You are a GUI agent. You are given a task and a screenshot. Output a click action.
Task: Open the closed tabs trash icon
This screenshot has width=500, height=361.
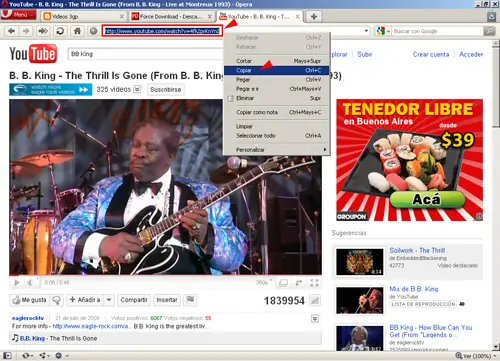pyautogui.click(x=491, y=16)
